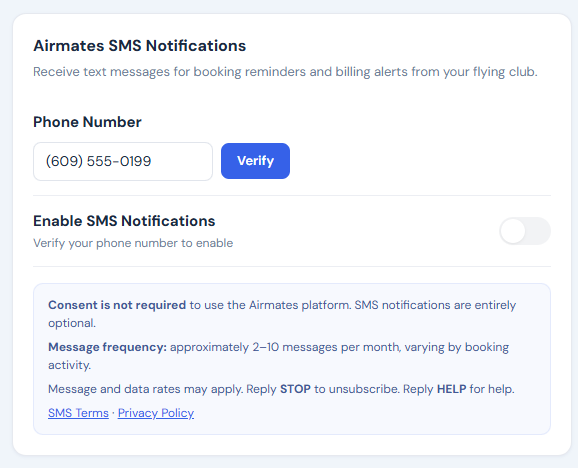Click the word 'activity.' in the frequency notice
This screenshot has width=578, height=468.
pyautogui.click(x=69, y=365)
